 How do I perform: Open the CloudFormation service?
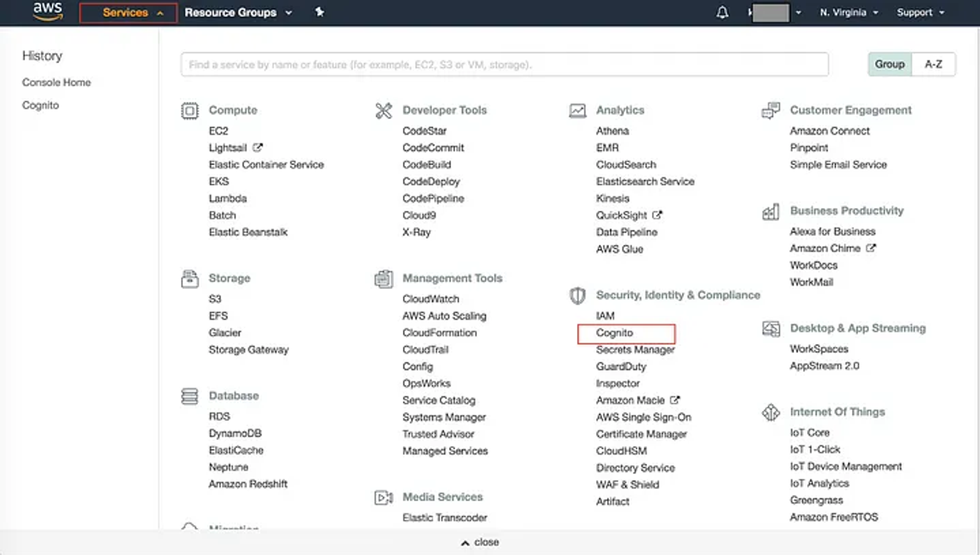pos(439,333)
